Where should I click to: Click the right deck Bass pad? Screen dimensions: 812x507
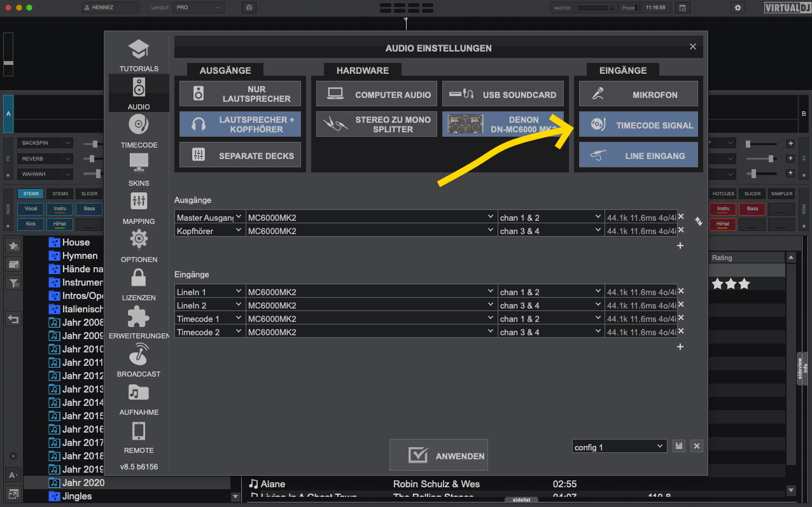752,209
